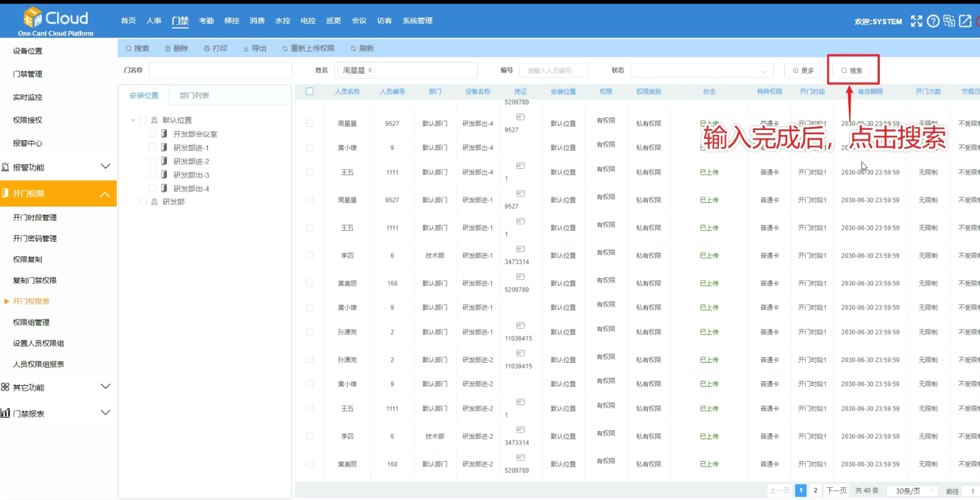Click the 有效期限 column header
Image resolution: width=980 pixels, height=500 pixels.
tap(870, 91)
